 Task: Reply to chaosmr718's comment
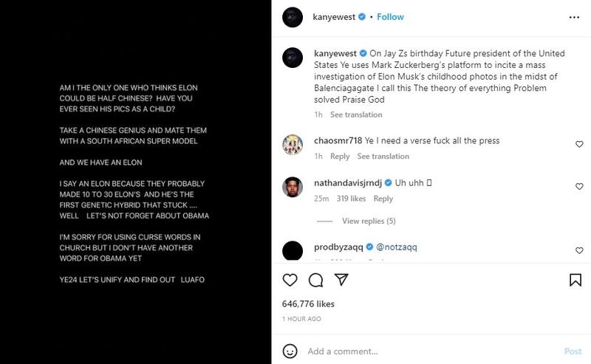tap(340, 157)
